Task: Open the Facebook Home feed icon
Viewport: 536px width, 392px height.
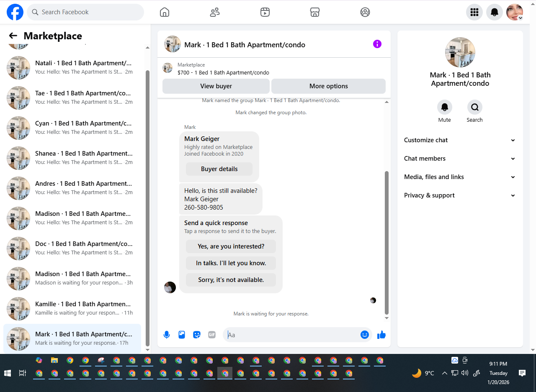Action: coord(165,12)
